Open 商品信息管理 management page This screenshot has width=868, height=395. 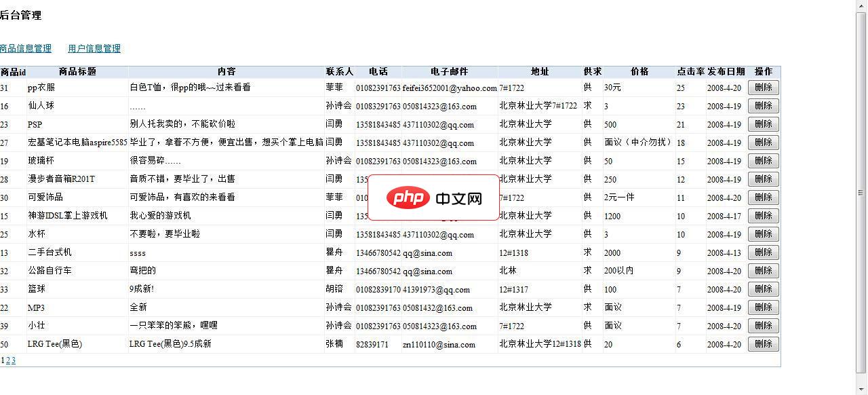click(x=26, y=48)
